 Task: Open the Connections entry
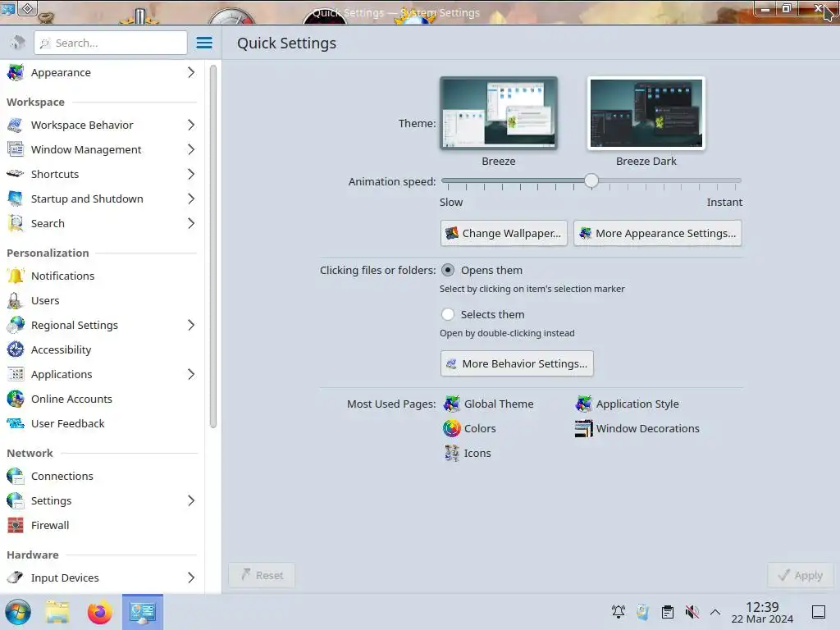coord(102,477)
